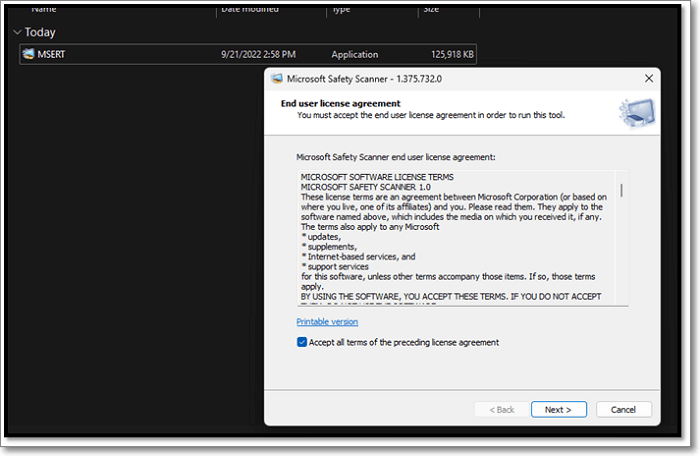Screen dimensions: 700x456
Task: Click the 125,918 KB size cell
Action: click(x=452, y=54)
